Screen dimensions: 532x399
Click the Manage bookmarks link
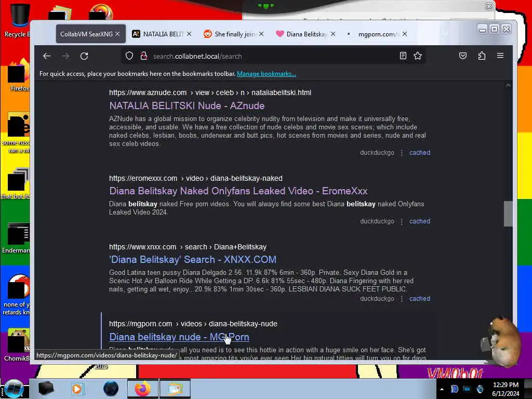coord(267,74)
